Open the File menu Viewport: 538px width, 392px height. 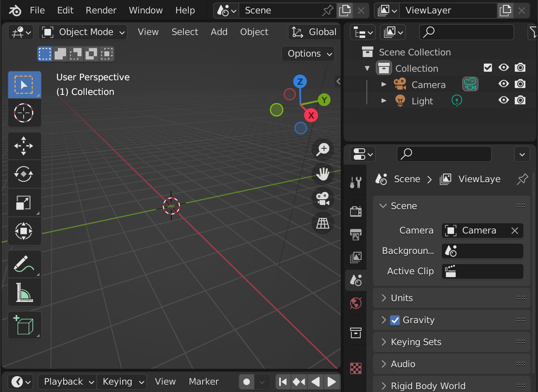pyautogui.click(x=37, y=11)
